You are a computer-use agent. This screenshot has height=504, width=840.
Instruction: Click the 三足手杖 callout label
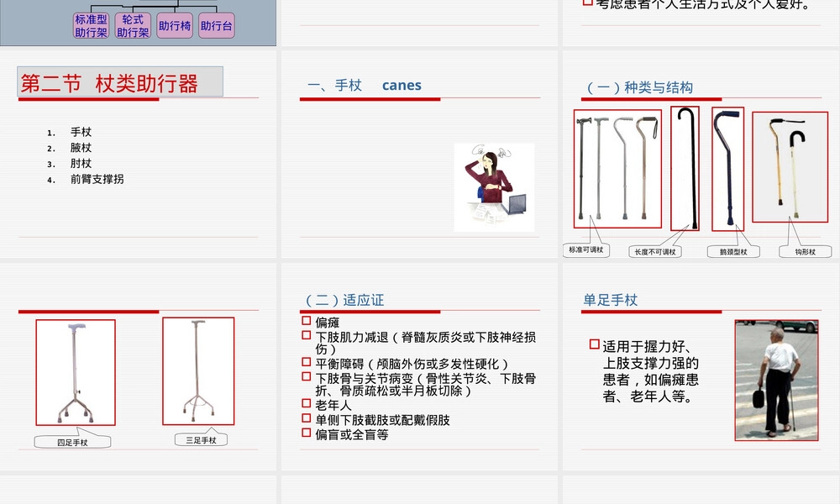point(201,439)
